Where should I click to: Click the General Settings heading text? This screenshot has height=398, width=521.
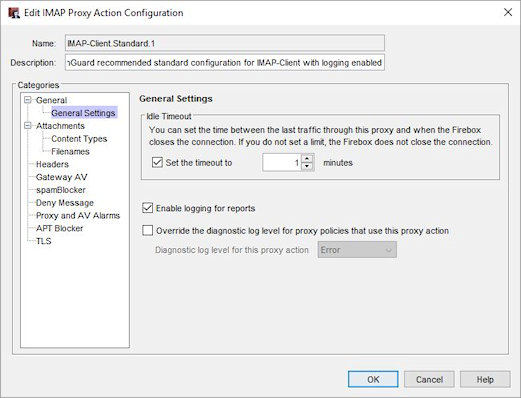coord(176,99)
